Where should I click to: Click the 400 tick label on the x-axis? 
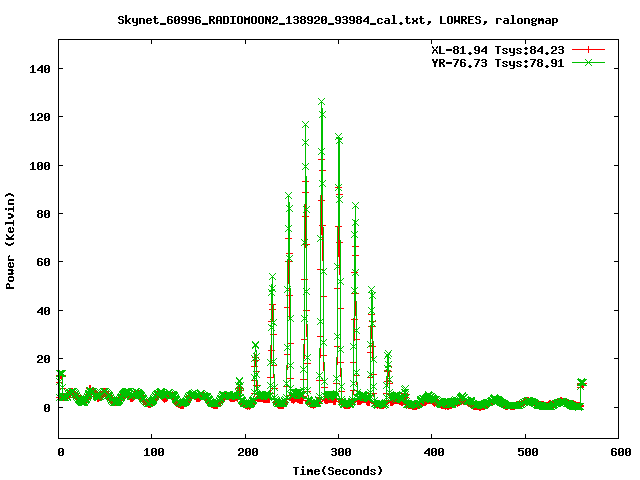point(432,453)
